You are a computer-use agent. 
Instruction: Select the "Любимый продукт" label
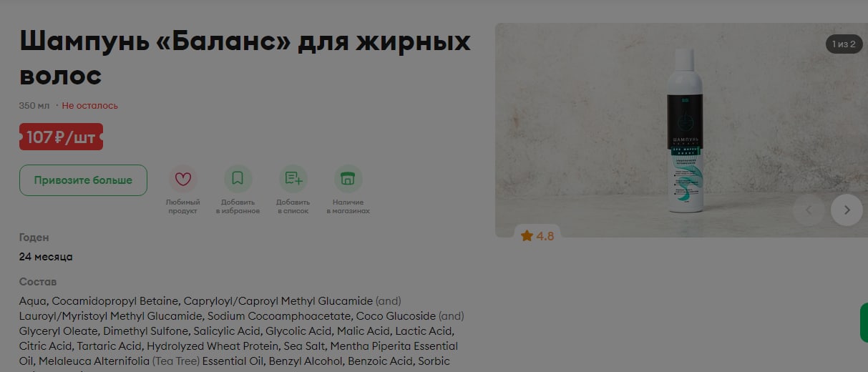click(x=182, y=207)
